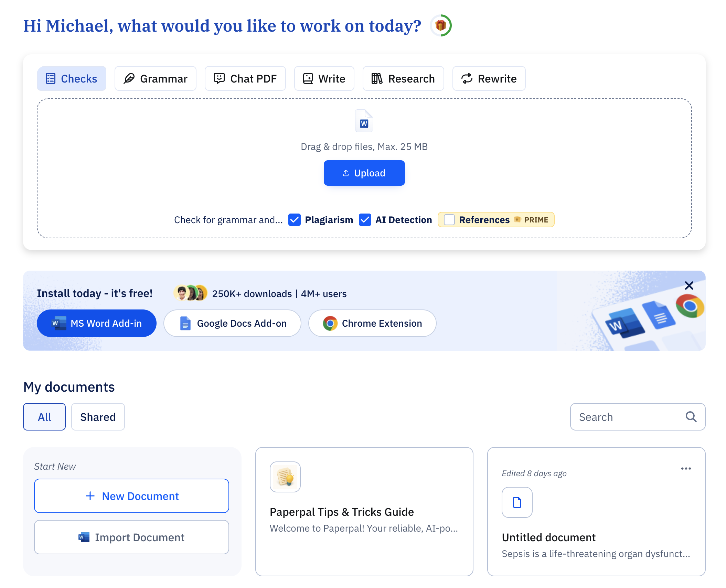Screen dimensions: 726x588
Task: Open the Untitled document card
Action: point(596,512)
